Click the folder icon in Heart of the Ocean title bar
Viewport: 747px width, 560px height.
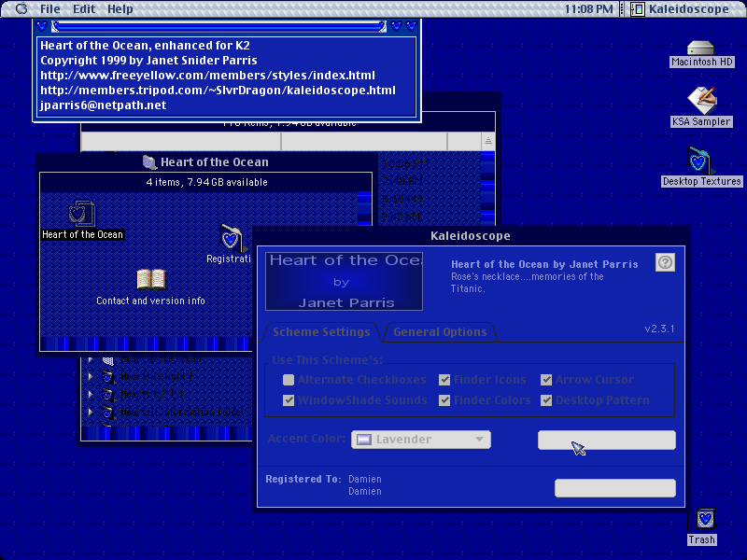coord(149,162)
